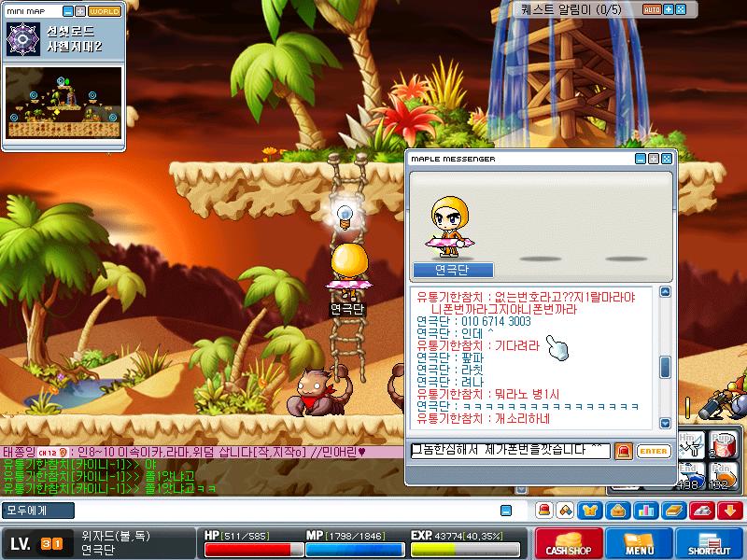The height and width of the screenshot is (560, 747).
Task: Use the Hm quick slot skill
Action: (691, 445)
